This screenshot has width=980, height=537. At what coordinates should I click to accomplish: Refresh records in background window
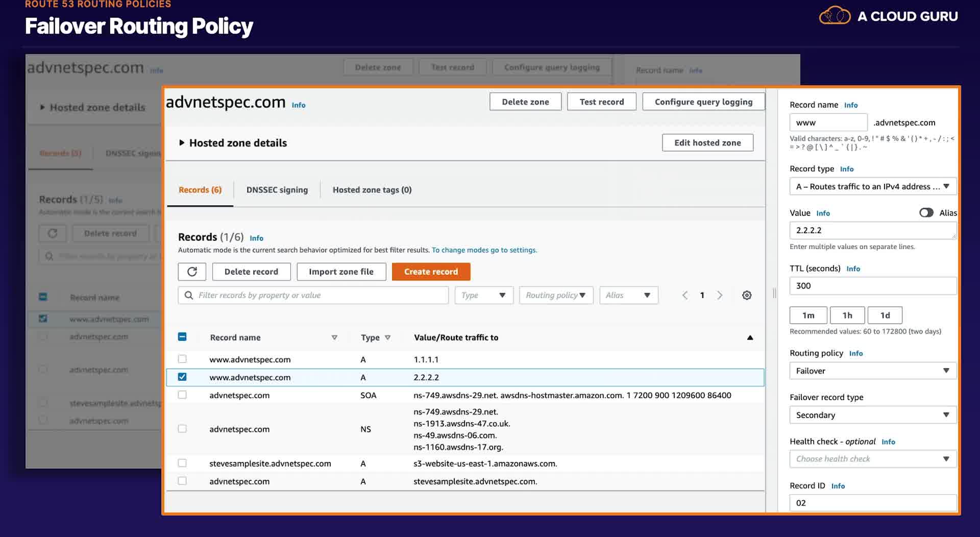tap(53, 233)
